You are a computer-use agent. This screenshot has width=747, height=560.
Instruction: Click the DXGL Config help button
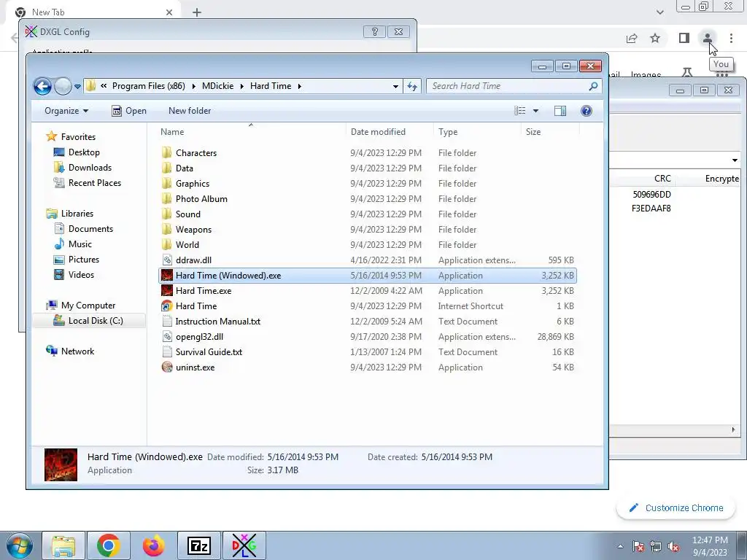(x=374, y=32)
